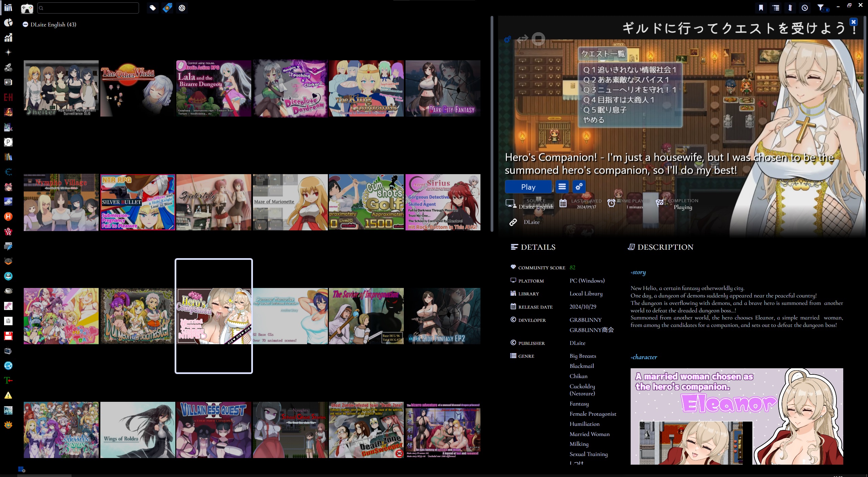This screenshot has width=868, height=477.
Task: Click the orange C gear sidebar icon
Action: (x=8, y=425)
